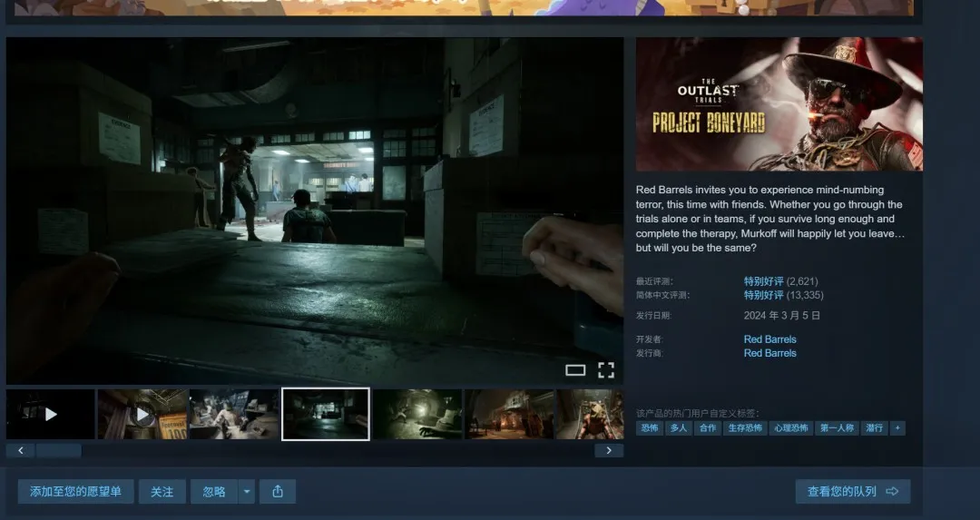The image size is (980, 520).
Task: Click the 关注 button
Action: (x=162, y=492)
